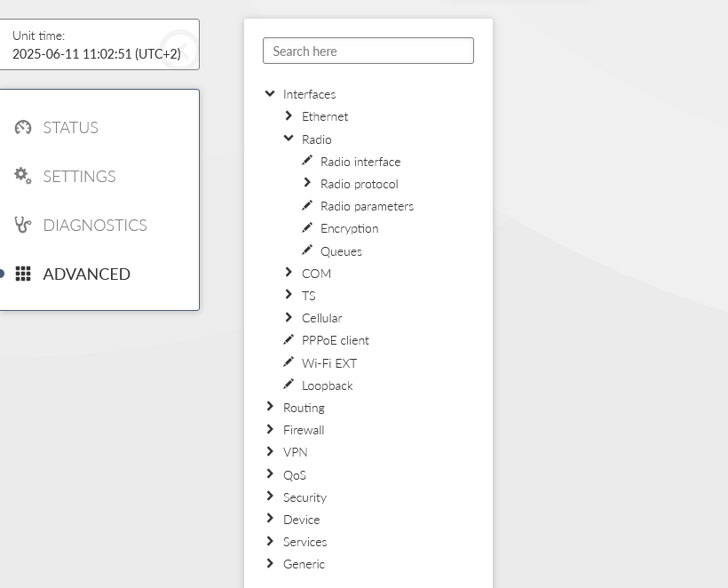Expand the Firewall section
The height and width of the screenshot is (588, 728).
(270, 429)
